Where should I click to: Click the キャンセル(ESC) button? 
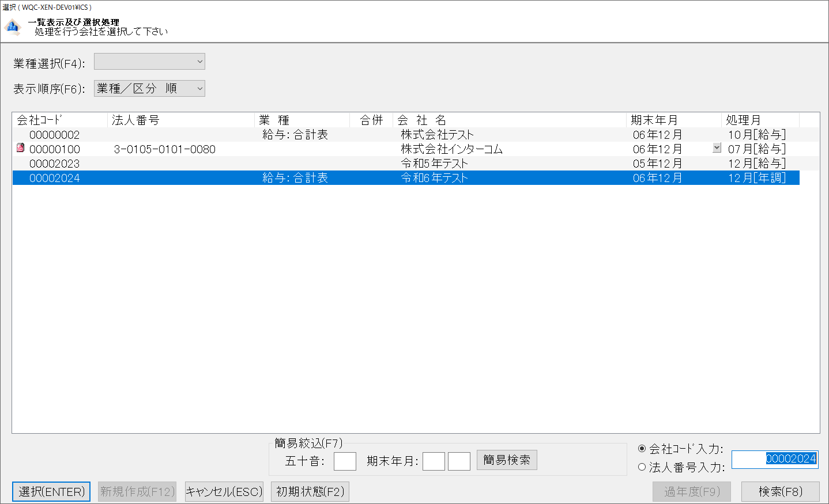[x=224, y=491]
